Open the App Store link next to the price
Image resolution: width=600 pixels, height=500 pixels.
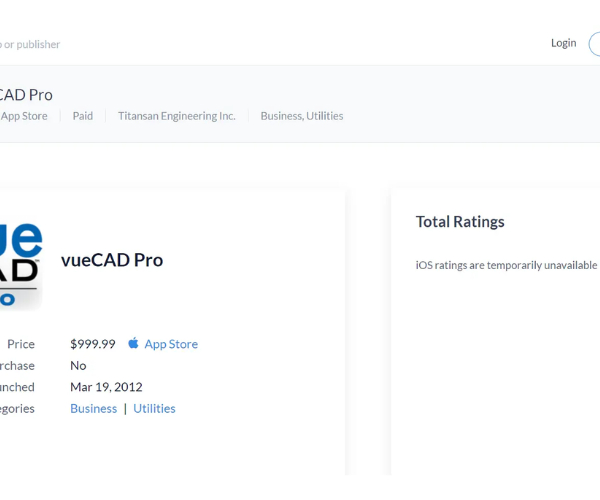(171, 344)
